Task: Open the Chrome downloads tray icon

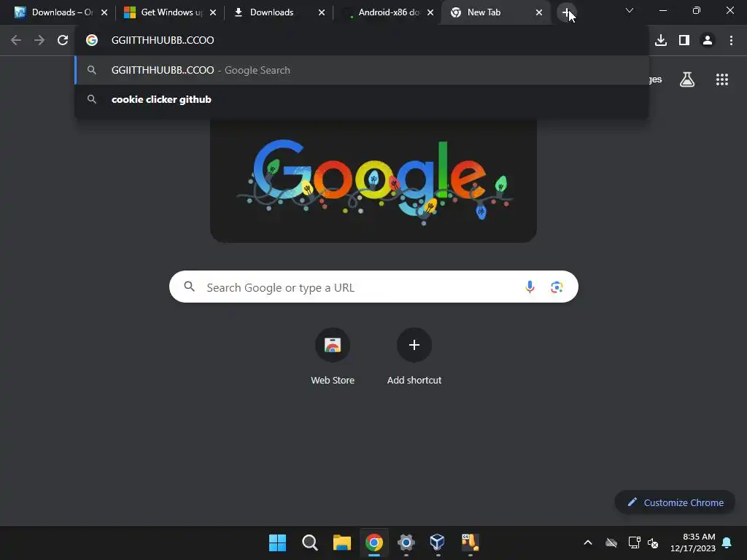Action: tap(661, 40)
